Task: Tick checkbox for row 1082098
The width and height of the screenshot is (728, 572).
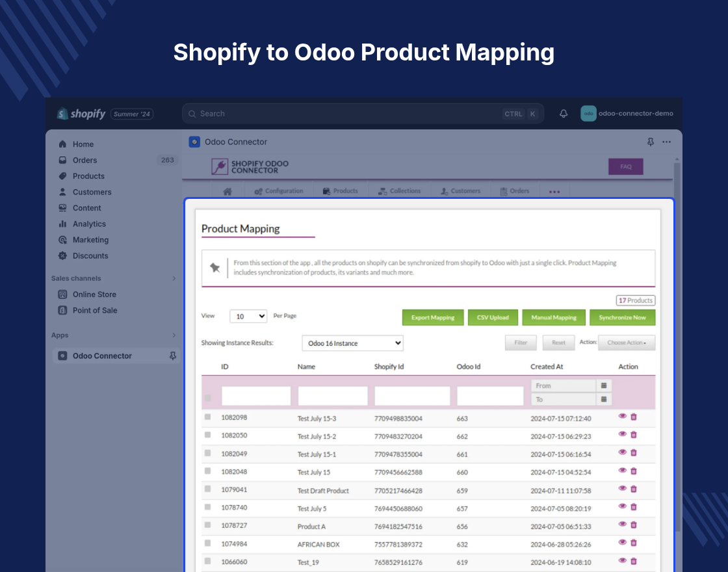Action: coord(207,417)
